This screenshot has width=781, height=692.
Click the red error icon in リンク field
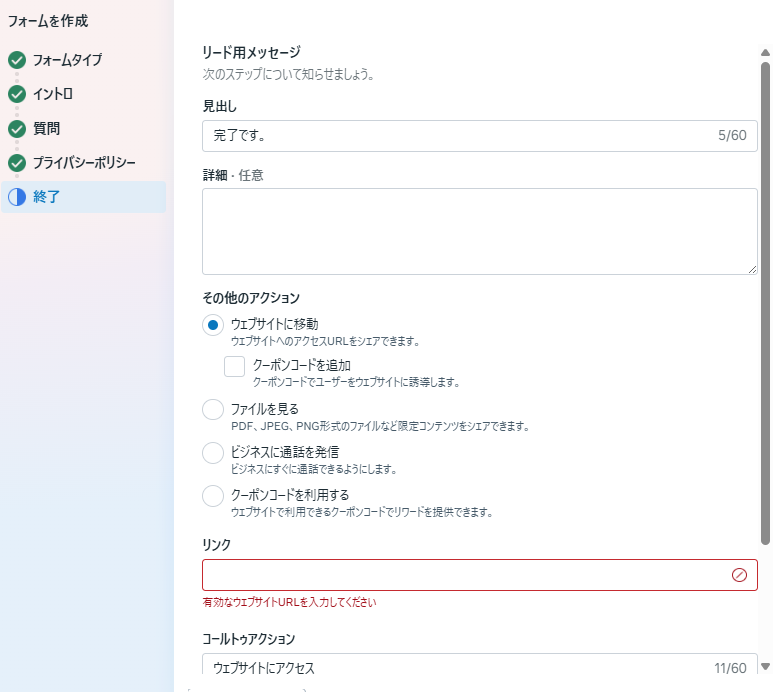point(739,575)
